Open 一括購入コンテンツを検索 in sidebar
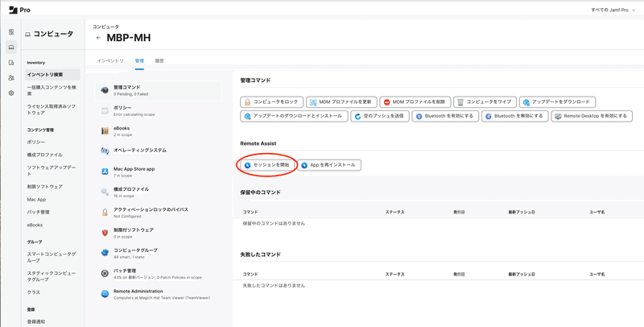 pos(52,90)
